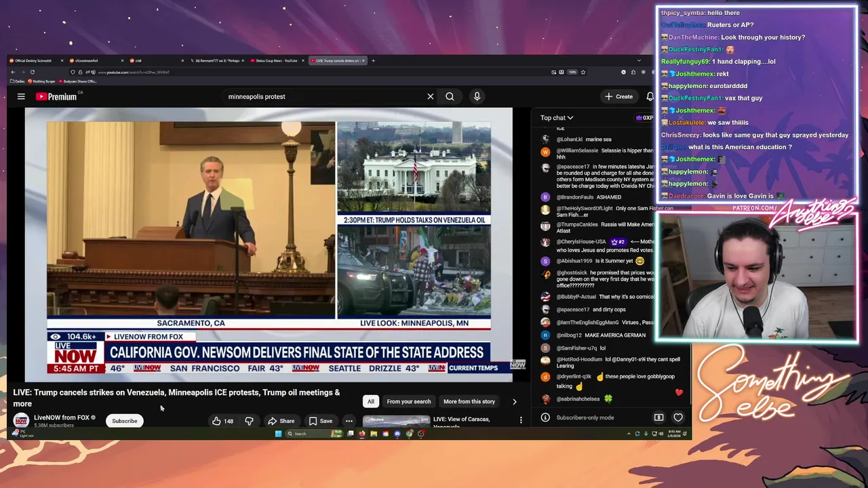
Task: Close the active YouTube LIVE tab
Action: 363,60
